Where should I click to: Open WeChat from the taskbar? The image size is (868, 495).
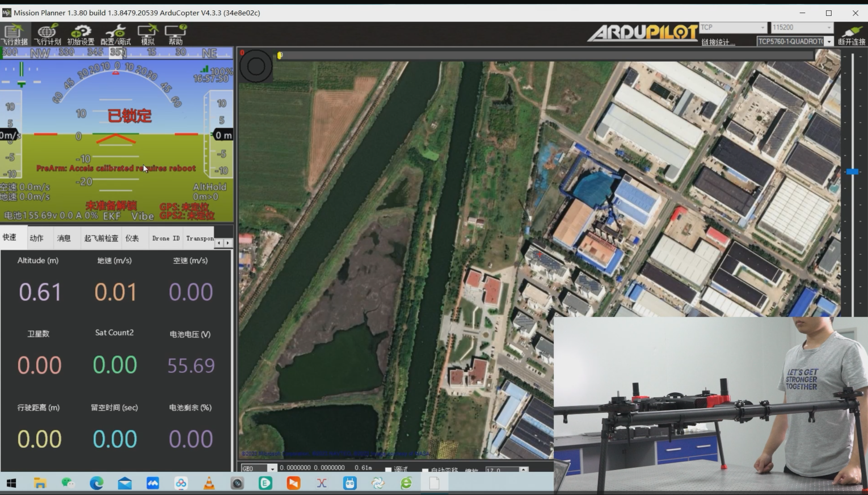tap(68, 483)
